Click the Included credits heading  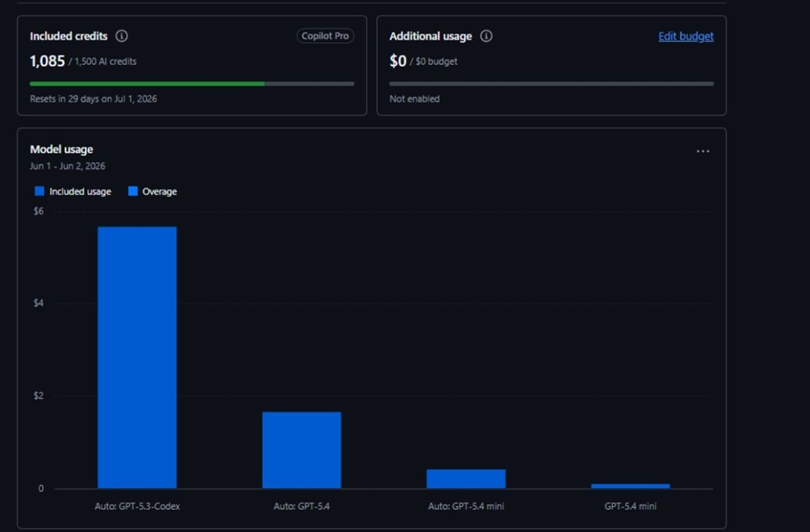tap(69, 36)
